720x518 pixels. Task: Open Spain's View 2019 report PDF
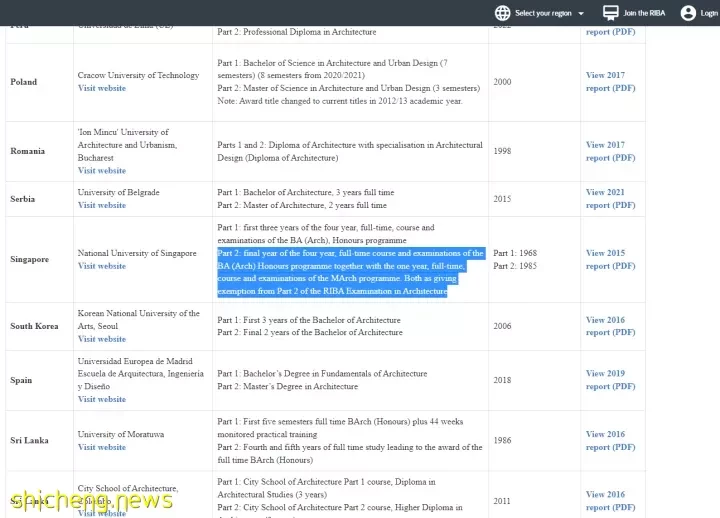pyautogui.click(x=610, y=380)
